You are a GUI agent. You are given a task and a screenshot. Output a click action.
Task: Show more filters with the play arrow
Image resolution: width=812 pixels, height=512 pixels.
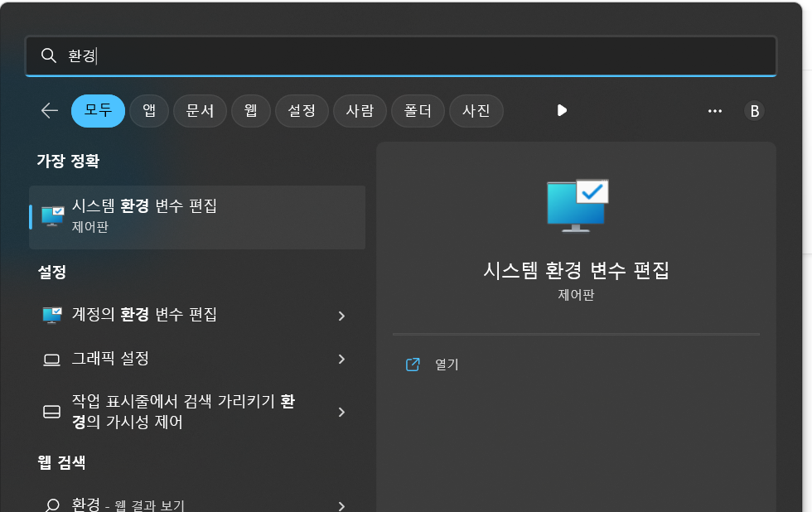click(x=562, y=110)
